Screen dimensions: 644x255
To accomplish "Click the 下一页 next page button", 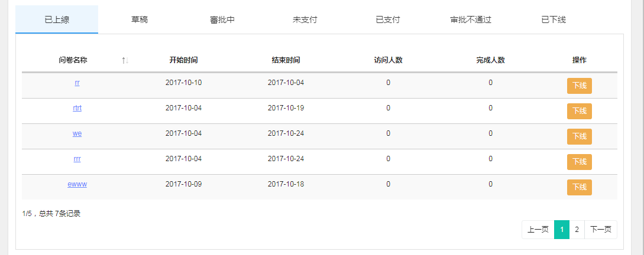I will point(600,230).
